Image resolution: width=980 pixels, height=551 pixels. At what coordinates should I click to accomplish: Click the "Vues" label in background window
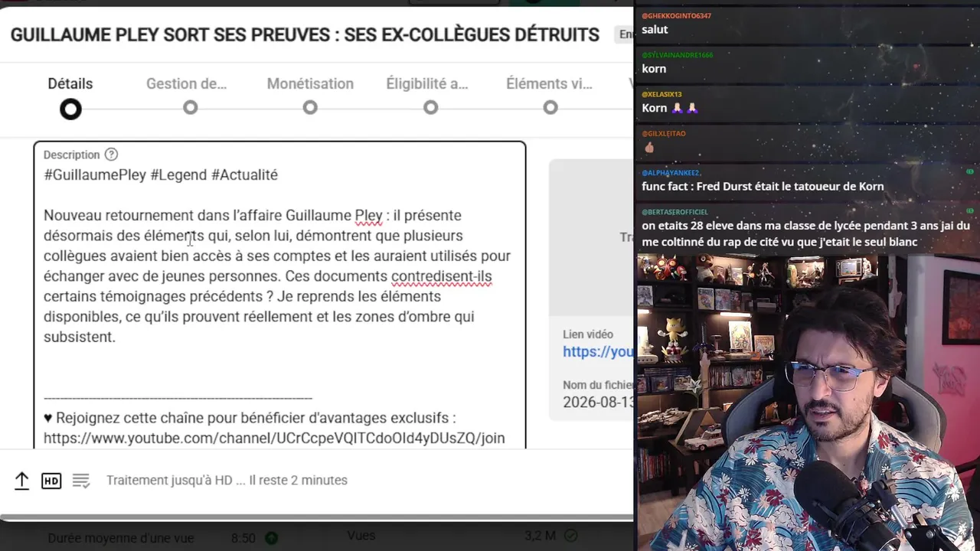(361, 536)
